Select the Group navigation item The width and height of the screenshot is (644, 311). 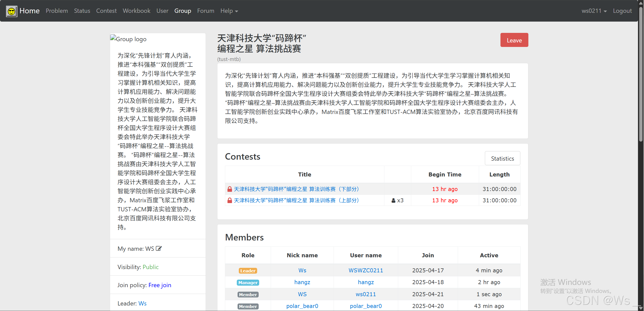[x=183, y=11]
